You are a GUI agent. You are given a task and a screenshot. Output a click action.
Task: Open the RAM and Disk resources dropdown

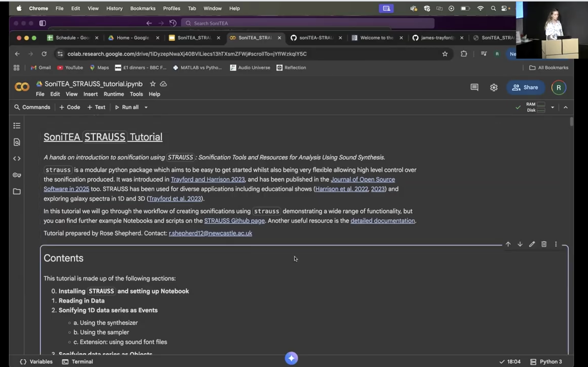click(552, 108)
